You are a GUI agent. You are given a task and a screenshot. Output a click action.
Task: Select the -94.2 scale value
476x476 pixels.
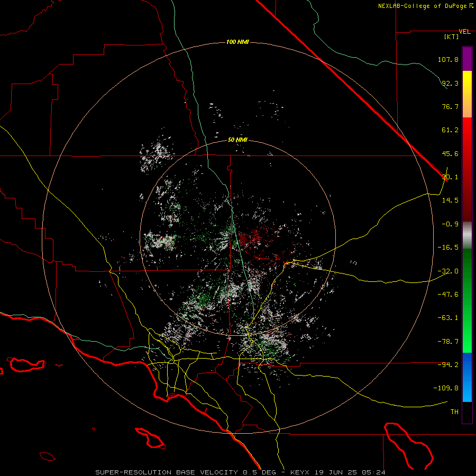click(x=448, y=365)
